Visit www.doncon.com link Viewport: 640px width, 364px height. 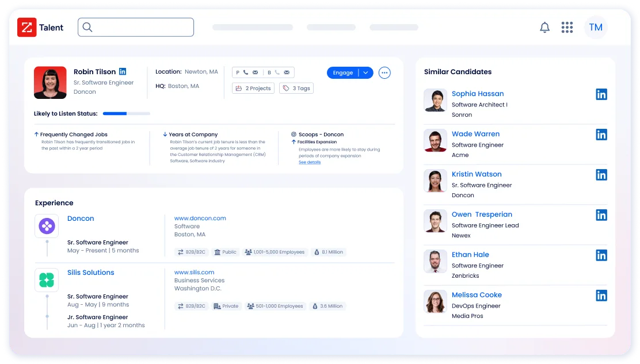[x=200, y=219]
